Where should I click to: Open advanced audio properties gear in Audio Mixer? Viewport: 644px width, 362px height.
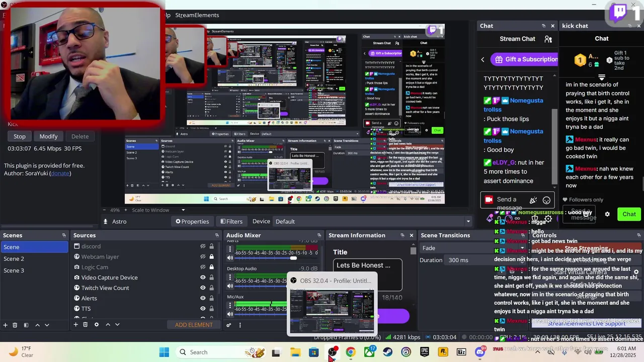[228, 325]
